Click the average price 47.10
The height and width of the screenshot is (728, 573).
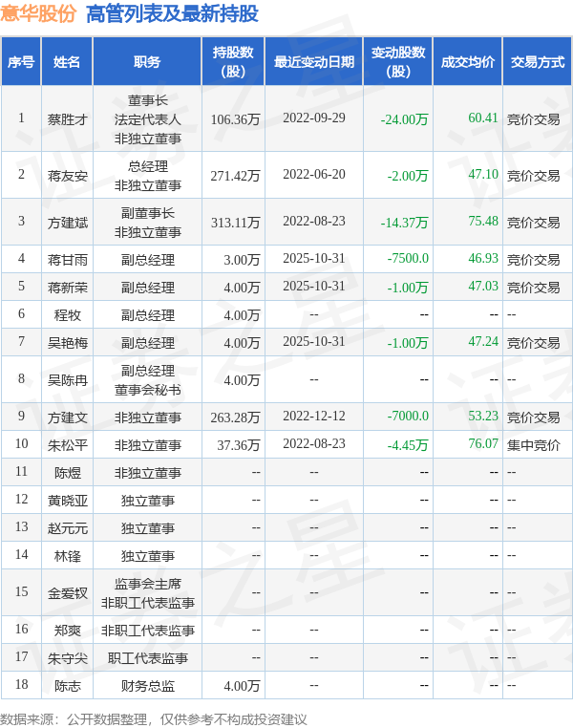click(483, 174)
